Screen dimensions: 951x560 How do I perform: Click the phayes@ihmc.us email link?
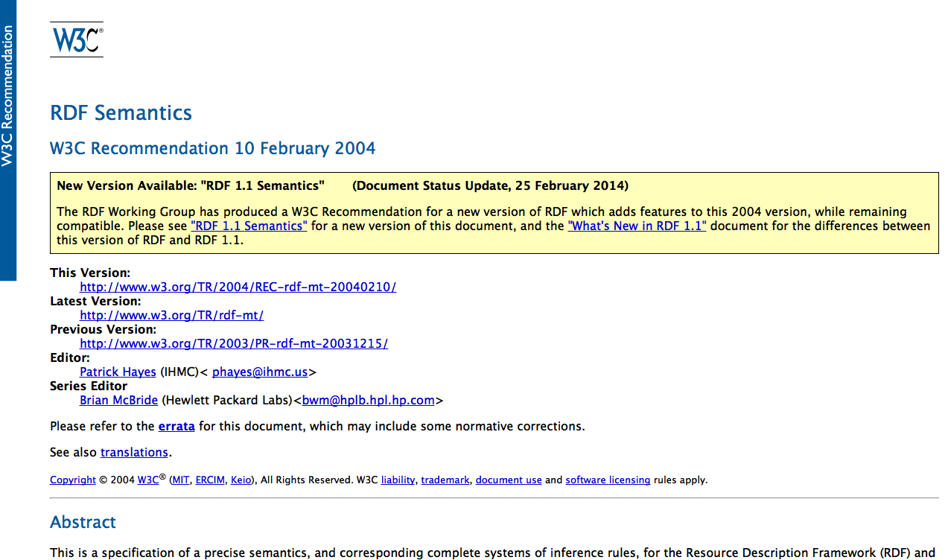[x=260, y=372]
